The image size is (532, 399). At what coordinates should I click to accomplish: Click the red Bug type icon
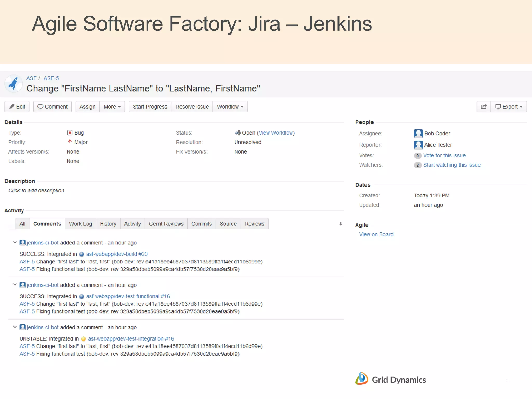tap(70, 133)
